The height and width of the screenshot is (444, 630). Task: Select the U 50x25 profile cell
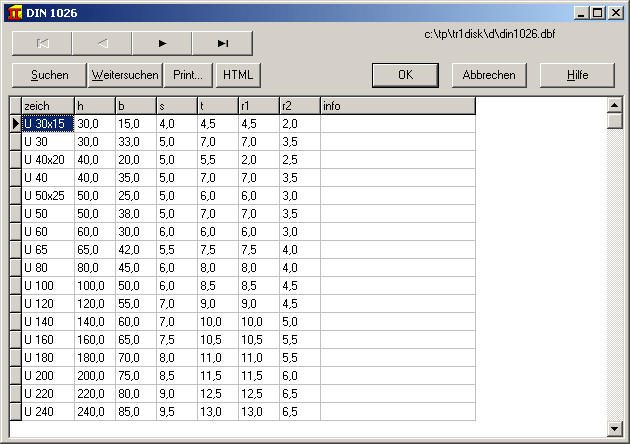coord(47,195)
